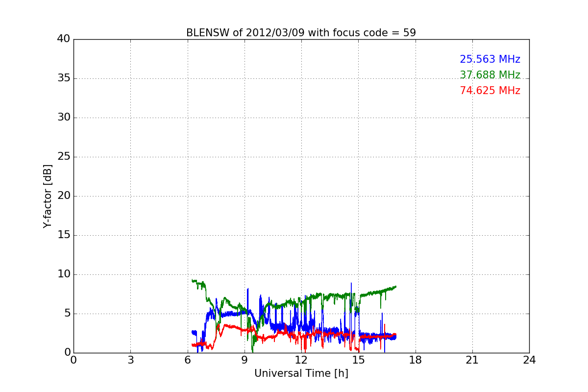The height and width of the screenshot is (392, 588).
Task: Click y-axis tick label 30
Action: tap(64, 118)
